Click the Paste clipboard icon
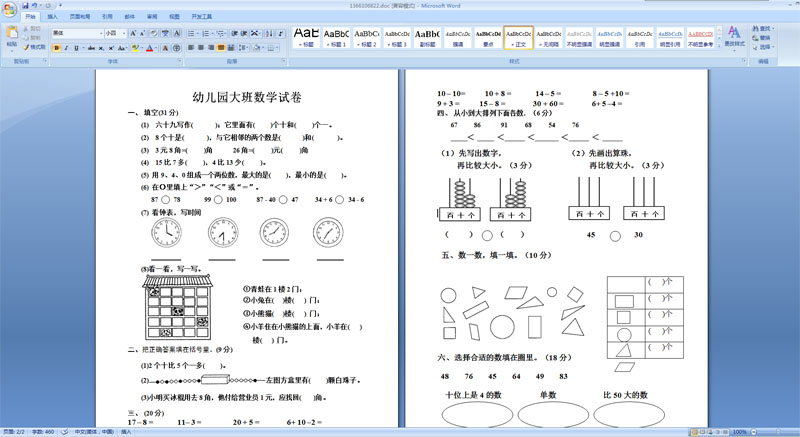This screenshot has width=800, height=437. (x=11, y=34)
